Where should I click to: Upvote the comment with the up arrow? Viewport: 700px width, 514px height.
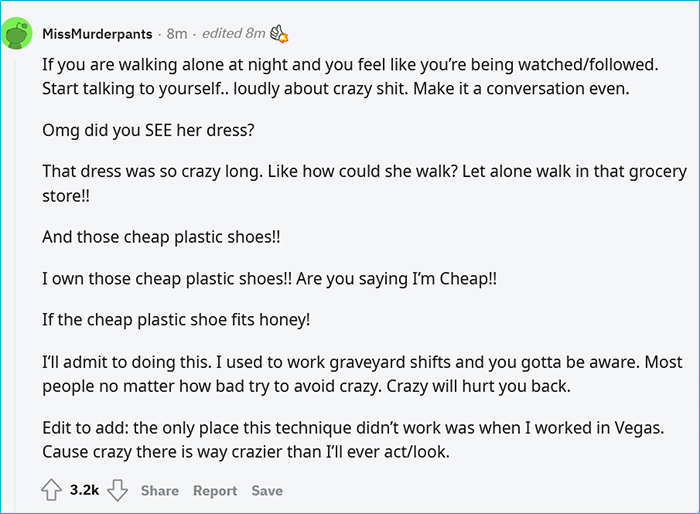tap(52, 491)
